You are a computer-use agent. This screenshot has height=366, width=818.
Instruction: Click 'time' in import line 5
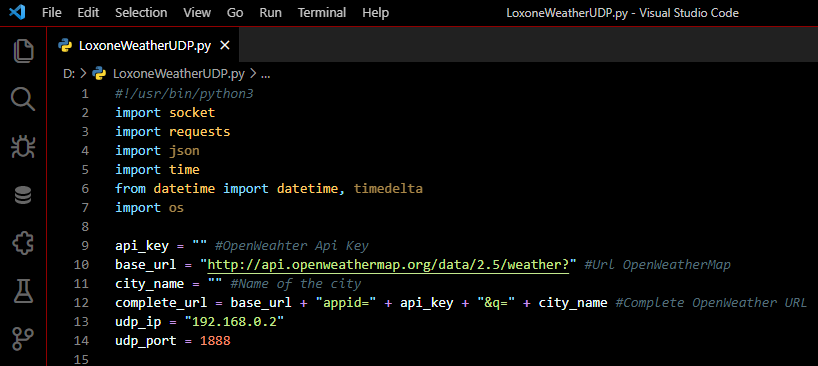click(184, 169)
